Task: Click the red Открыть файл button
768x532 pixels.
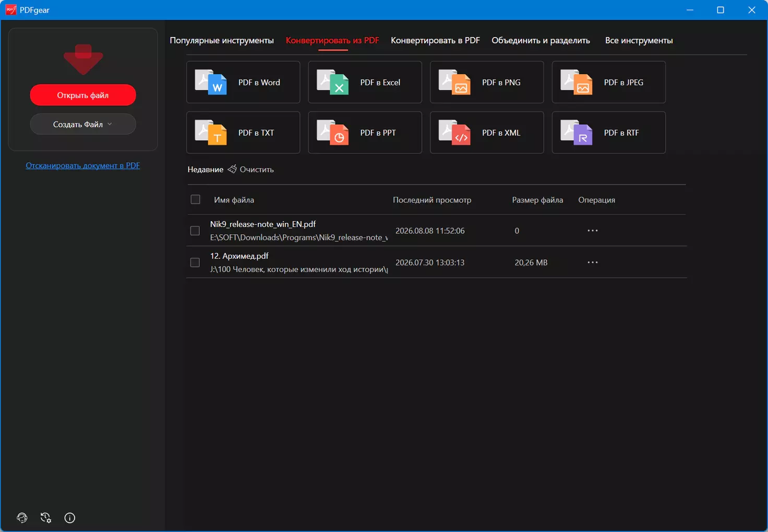Action: tap(83, 95)
